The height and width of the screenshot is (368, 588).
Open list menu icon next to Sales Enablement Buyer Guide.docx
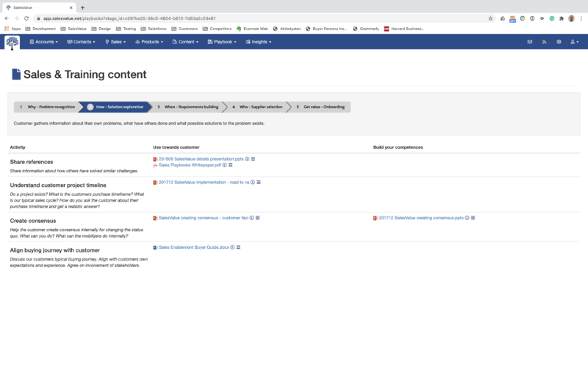click(240, 247)
